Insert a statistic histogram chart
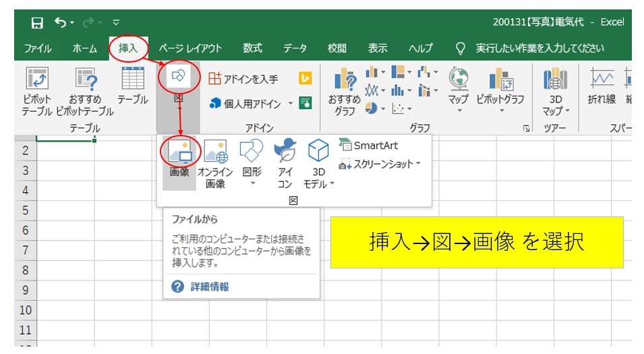This screenshot has height=354, width=644. tap(401, 90)
